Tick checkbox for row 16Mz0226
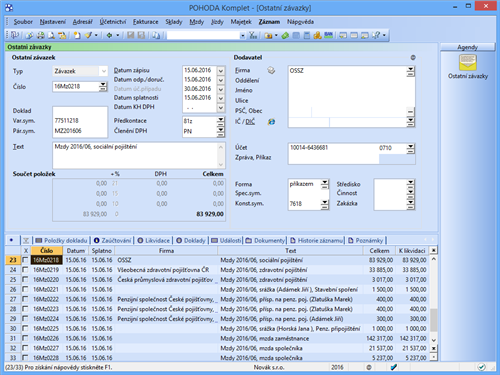 click(25, 338)
